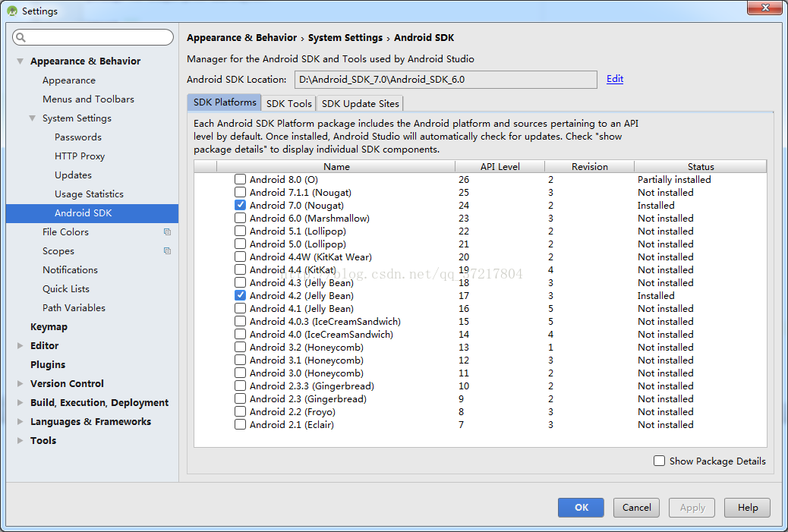Open File Colors settings
The height and width of the screenshot is (532, 788).
pos(65,231)
